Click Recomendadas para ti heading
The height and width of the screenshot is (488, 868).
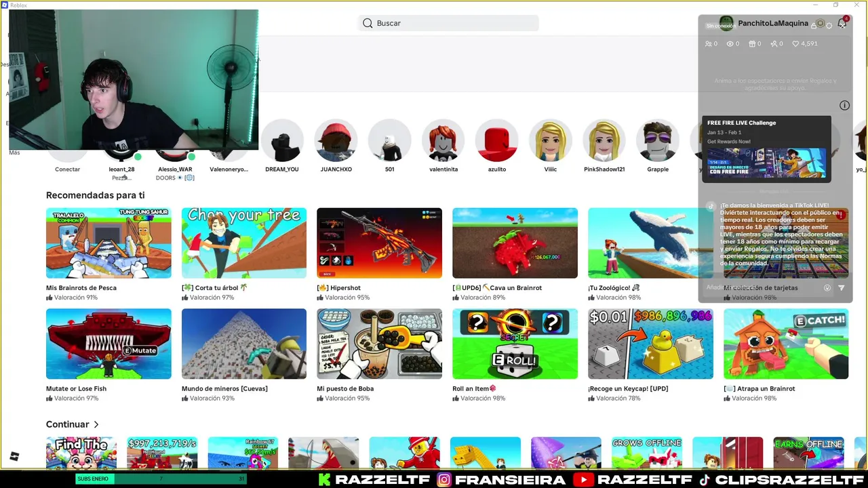(96, 195)
